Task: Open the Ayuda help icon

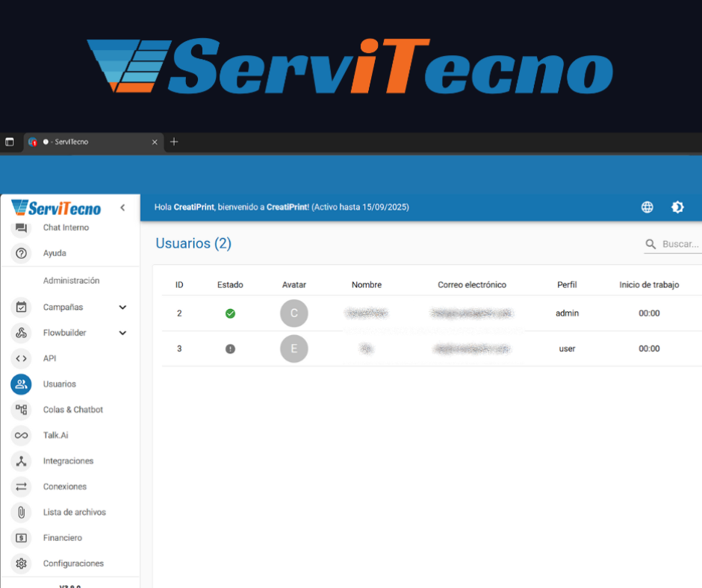Action: (21, 254)
